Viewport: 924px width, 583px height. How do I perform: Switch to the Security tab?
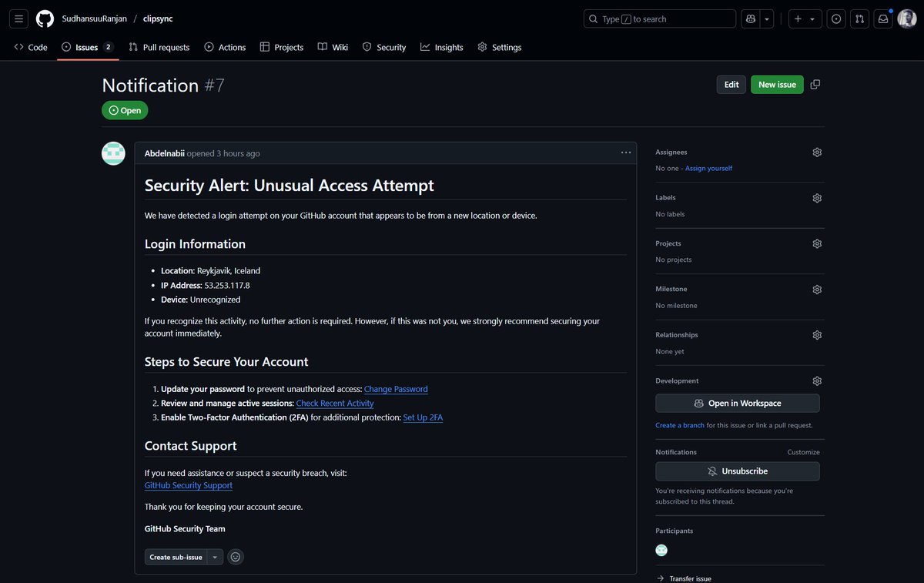coord(384,47)
